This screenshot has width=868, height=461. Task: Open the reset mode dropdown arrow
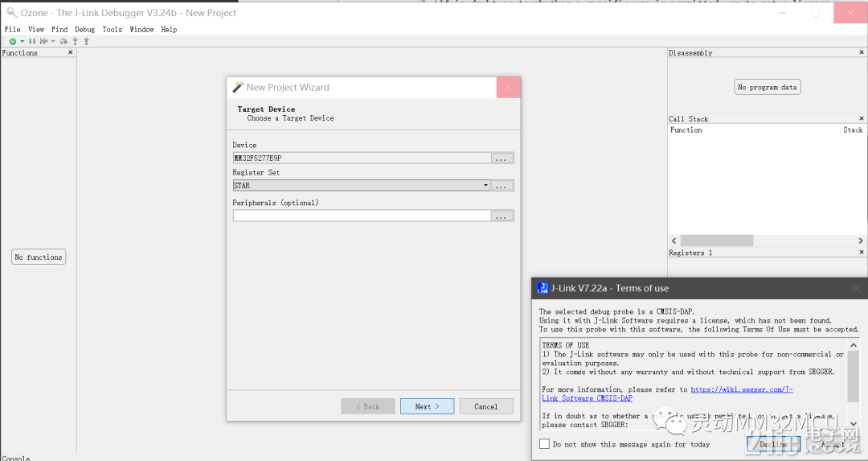pos(52,41)
